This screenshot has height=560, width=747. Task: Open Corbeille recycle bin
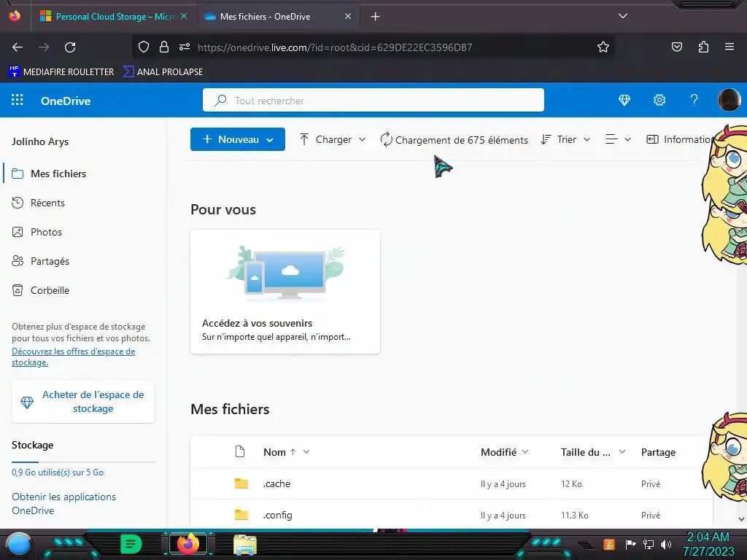click(50, 290)
